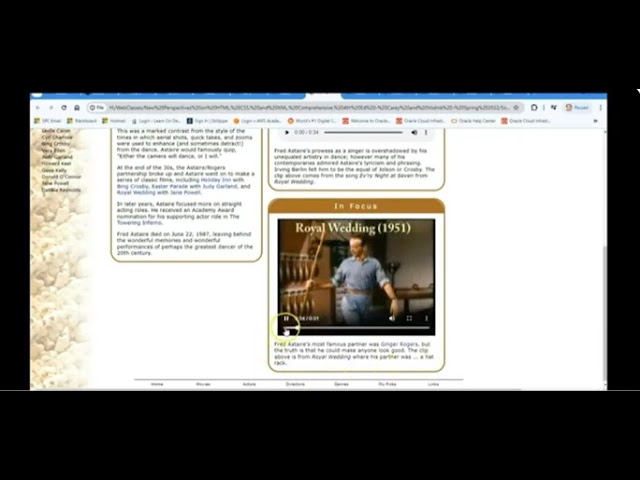Go to Actors in the footer navigation
Viewport: 640px width, 480px height.
pyautogui.click(x=249, y=384)
